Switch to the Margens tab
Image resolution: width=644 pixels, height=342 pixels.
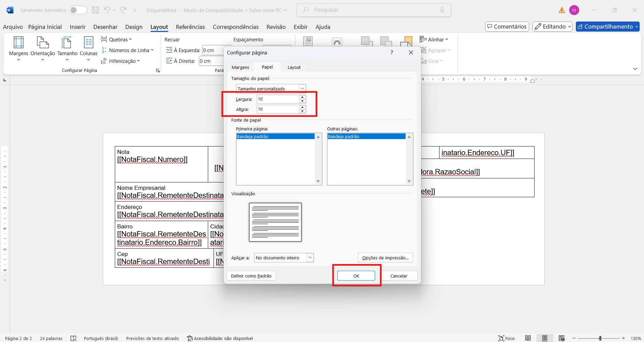240,67
